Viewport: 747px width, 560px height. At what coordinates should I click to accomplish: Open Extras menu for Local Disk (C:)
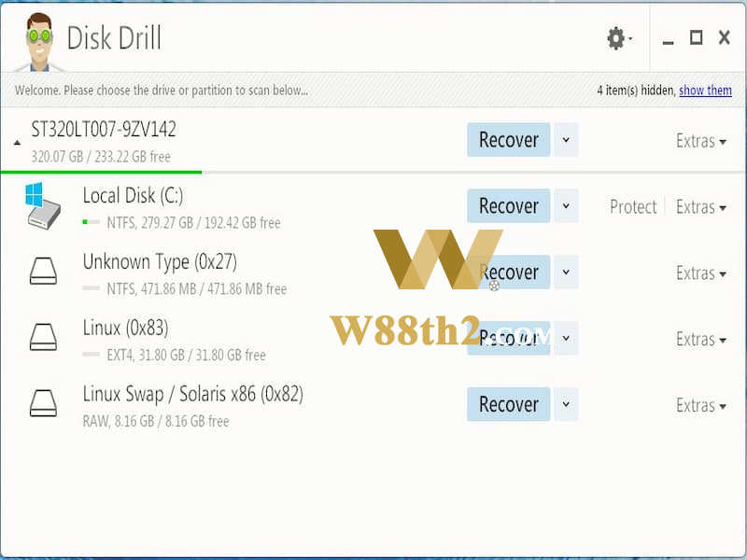click(x=701, y=207)
